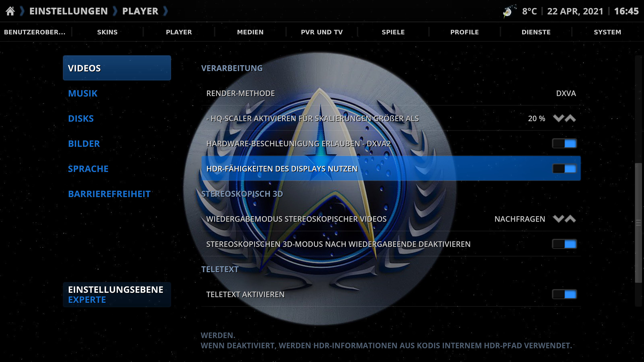
Task: Toggle HDR-Fähigkeiten des Displays nutzen
Action: point(565,169)
